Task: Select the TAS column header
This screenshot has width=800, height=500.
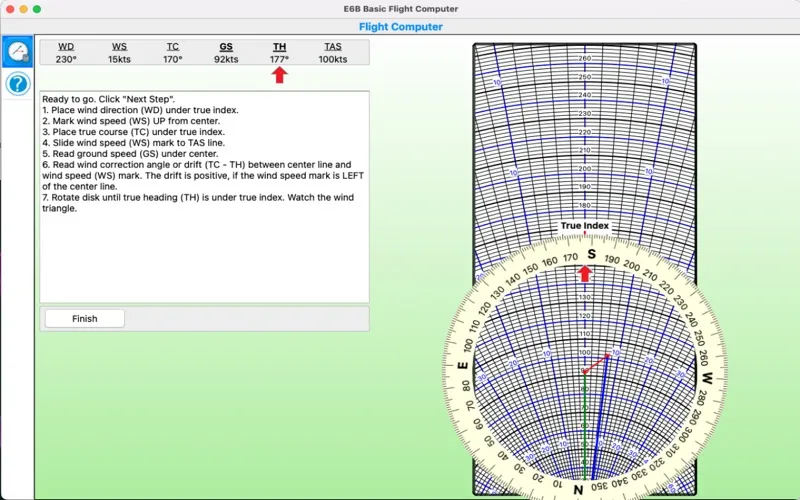Action: (x=333, y=46)
